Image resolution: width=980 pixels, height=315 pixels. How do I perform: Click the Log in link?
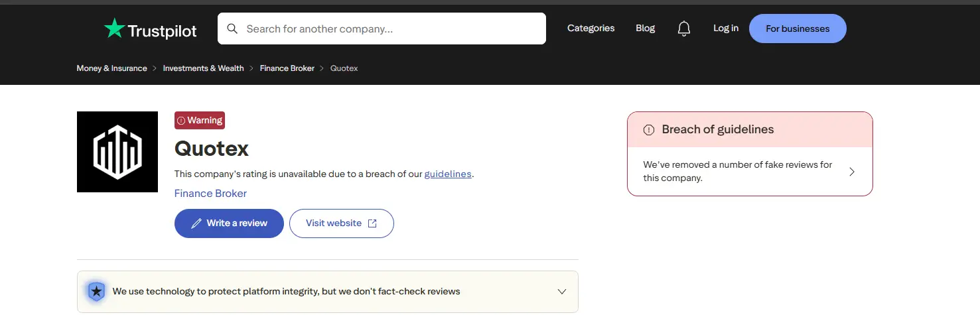(x=726, y=29)
